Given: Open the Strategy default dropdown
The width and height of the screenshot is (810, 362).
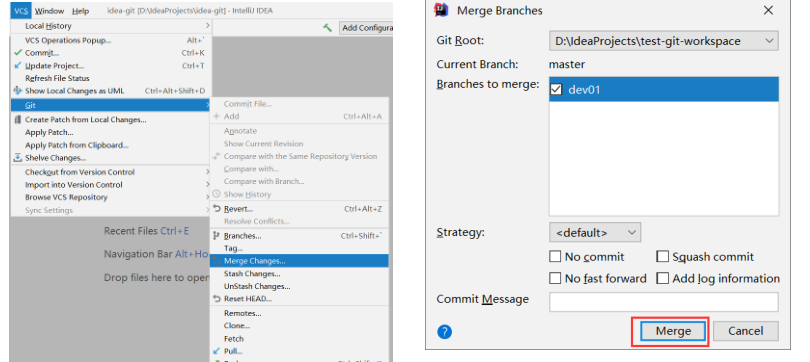Looking at the screenshot, I should click(x=595, y=232).
